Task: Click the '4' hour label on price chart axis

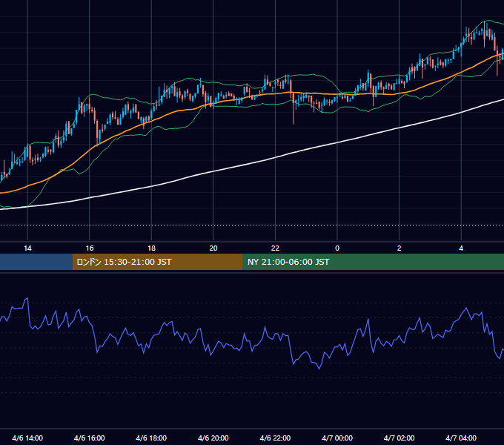Action: pyautogui.click(x=461, y=248)
